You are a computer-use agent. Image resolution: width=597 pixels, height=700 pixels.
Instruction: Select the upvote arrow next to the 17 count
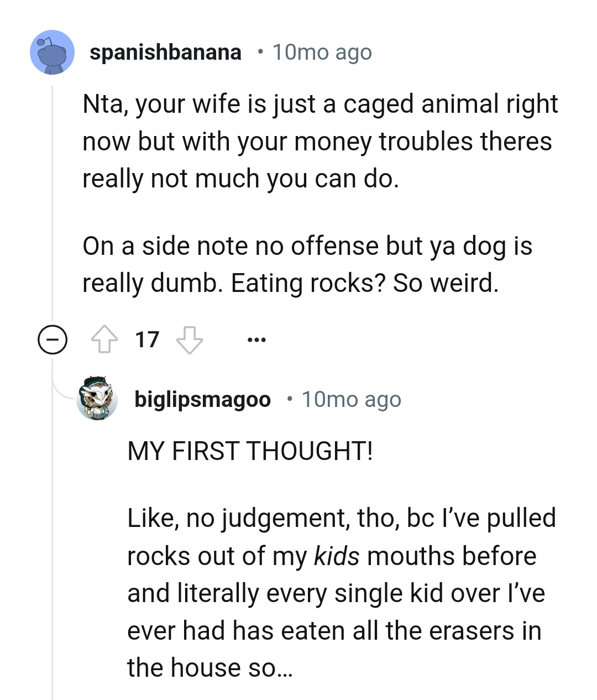click(105, 339)
